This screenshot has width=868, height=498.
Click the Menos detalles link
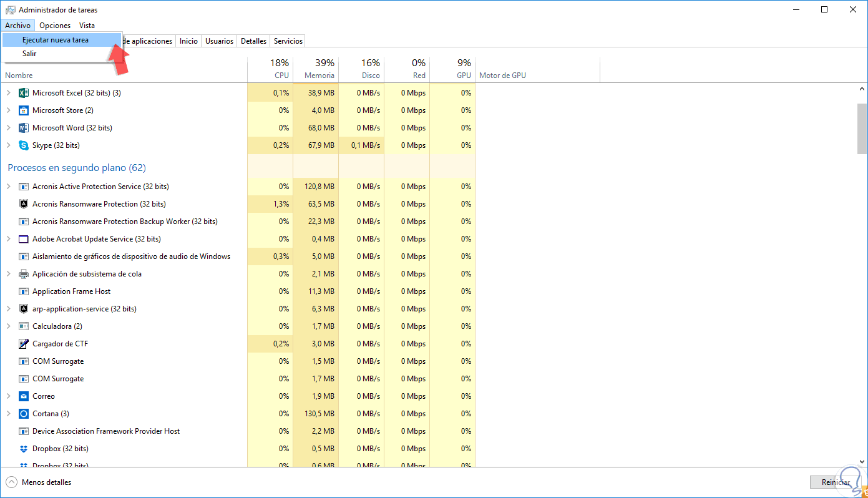click(46, 482)
